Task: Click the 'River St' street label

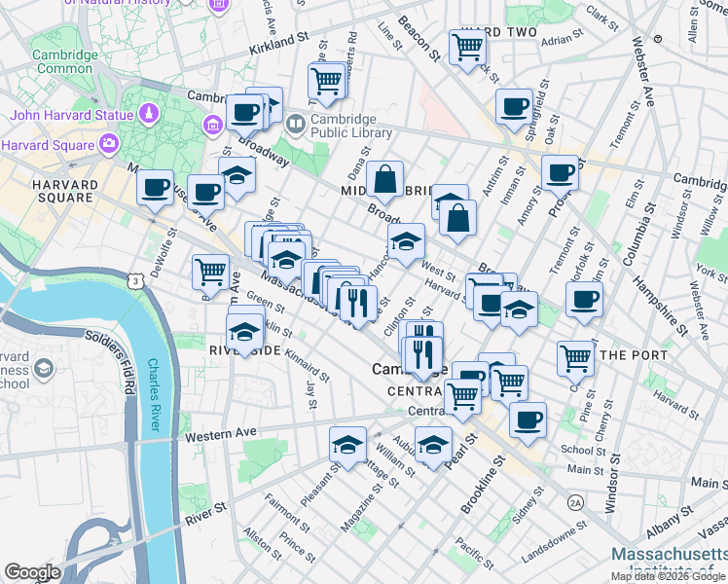Action: (x=205, y=514)
